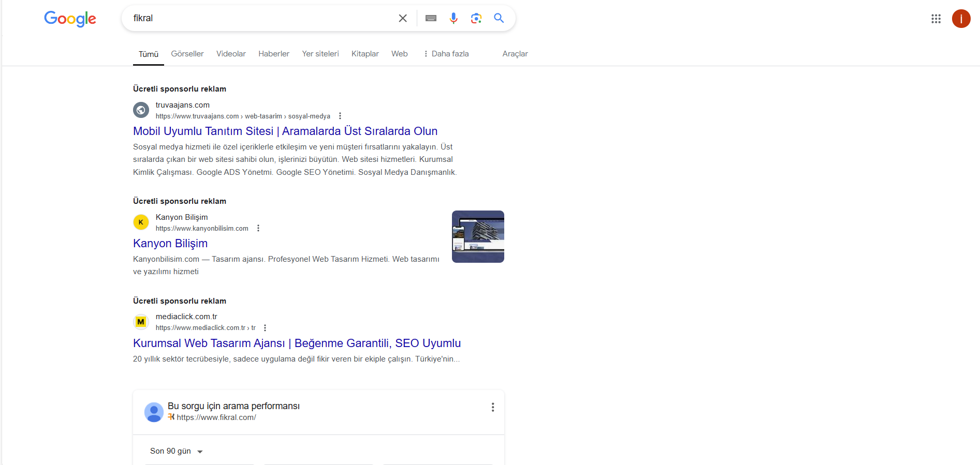The width and height of the screenshot is (980, 465).
Task: Focus the search field containing fikral
Action: [x=261, y=18]
